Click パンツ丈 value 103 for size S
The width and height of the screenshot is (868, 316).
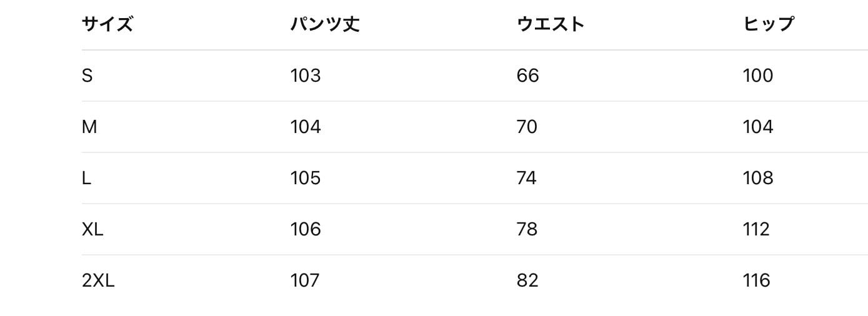click(306, 76)
